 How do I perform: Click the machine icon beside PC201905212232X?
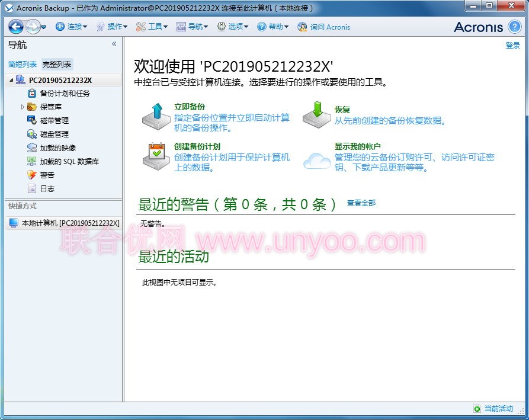click(x=21, y=80)
